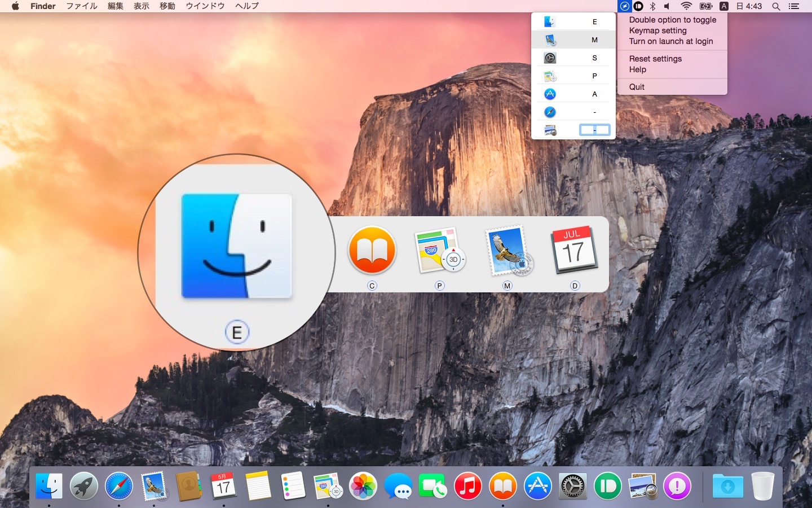Screen dimensions: 812x508
Task: Select the Mail row icon in keymap list
Action: (550, 40)
